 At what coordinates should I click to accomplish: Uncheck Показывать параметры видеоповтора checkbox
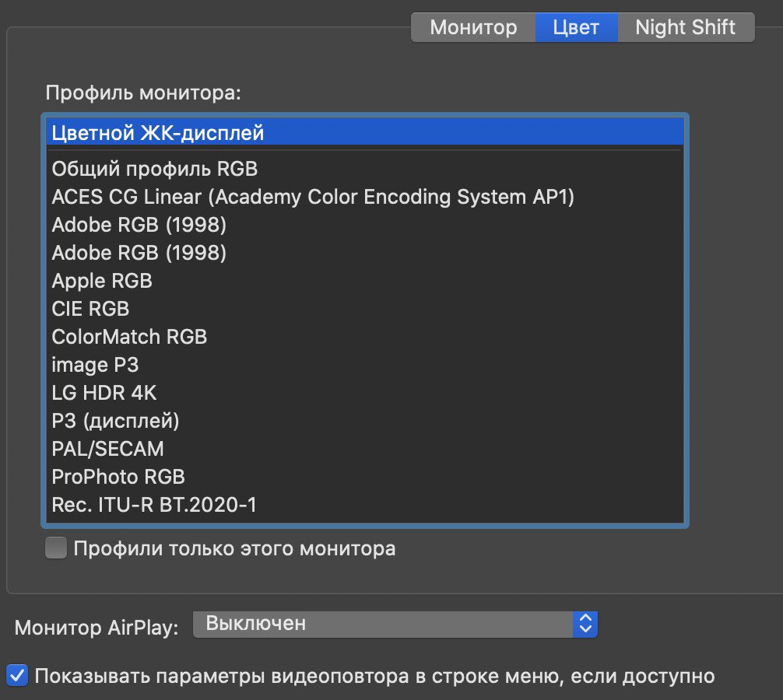(17, 676)
